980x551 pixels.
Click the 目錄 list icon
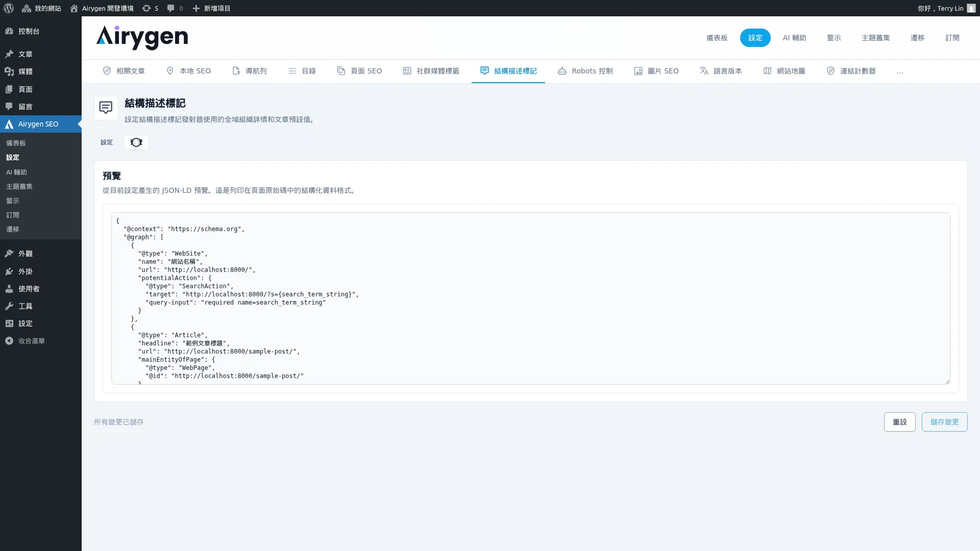click(292, 71)
